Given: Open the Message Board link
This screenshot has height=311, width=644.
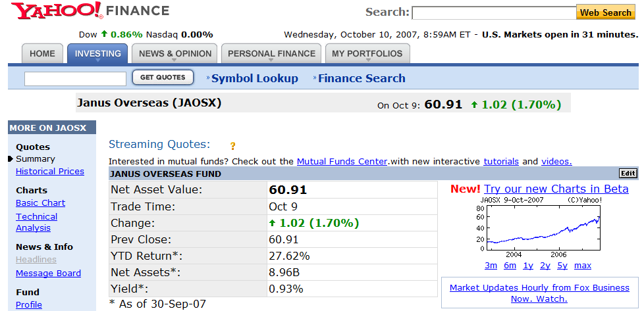Looking at the screenshot, I should pos(48,274).
